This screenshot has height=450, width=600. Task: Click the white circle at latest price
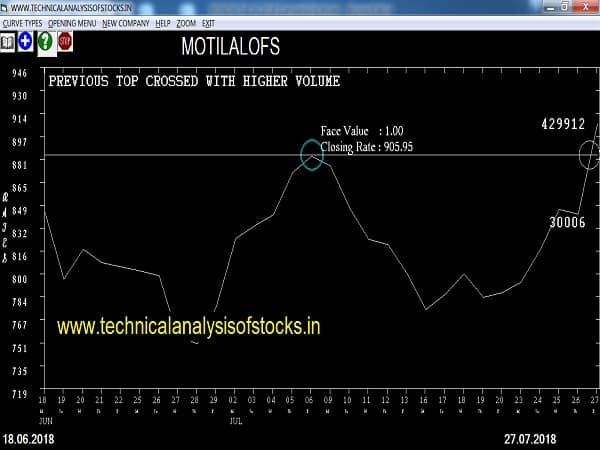(589, 154)
